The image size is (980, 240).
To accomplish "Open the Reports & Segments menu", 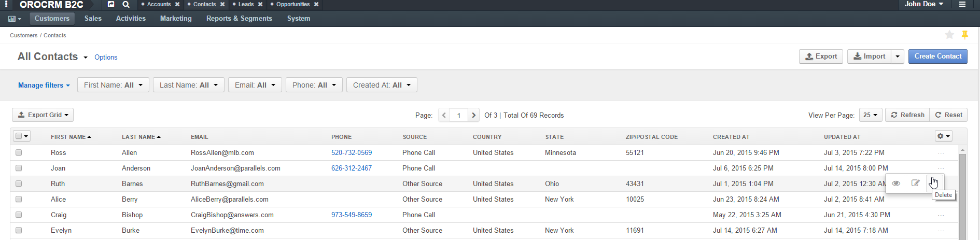I will 239,18.
